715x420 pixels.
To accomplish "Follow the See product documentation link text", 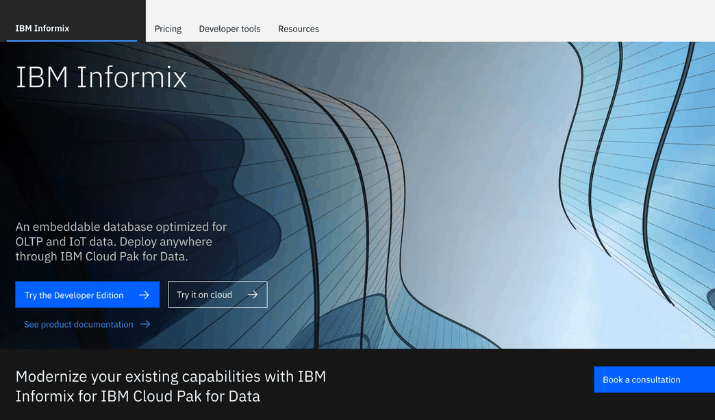I will [x=79, y=324].
